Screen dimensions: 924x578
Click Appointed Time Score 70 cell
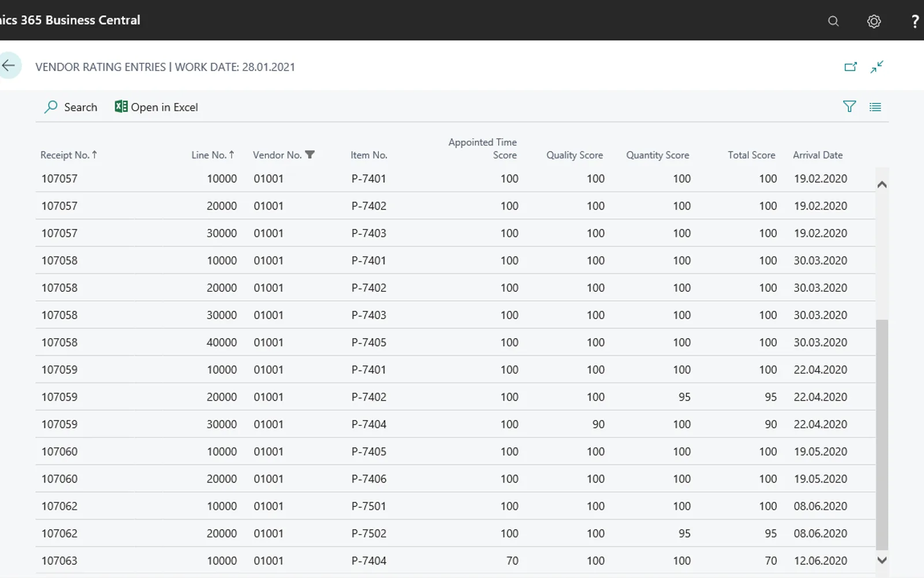[x=512, y=561]
